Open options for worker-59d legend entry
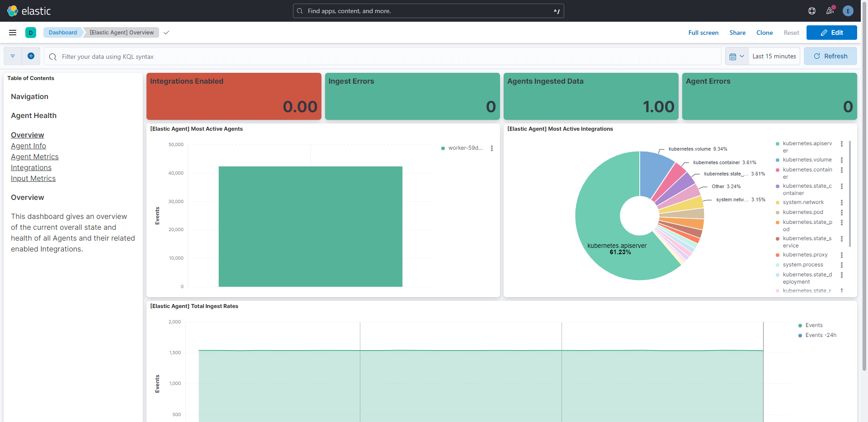 (x=492, y=148)
